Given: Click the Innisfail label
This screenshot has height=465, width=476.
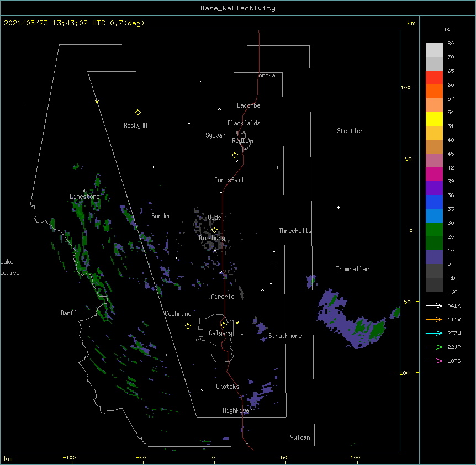Looking at the screenshot, I should click(x=229, y=180).
